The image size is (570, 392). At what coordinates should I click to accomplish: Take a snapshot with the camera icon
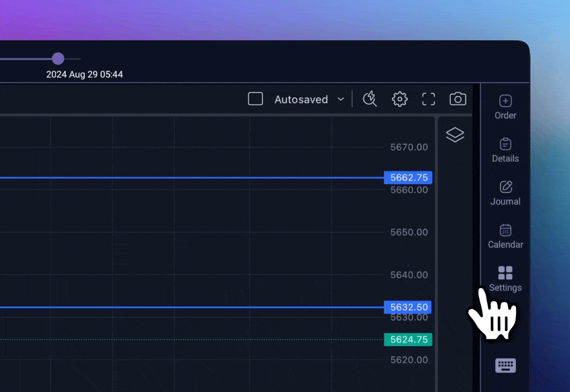point(458,99)
